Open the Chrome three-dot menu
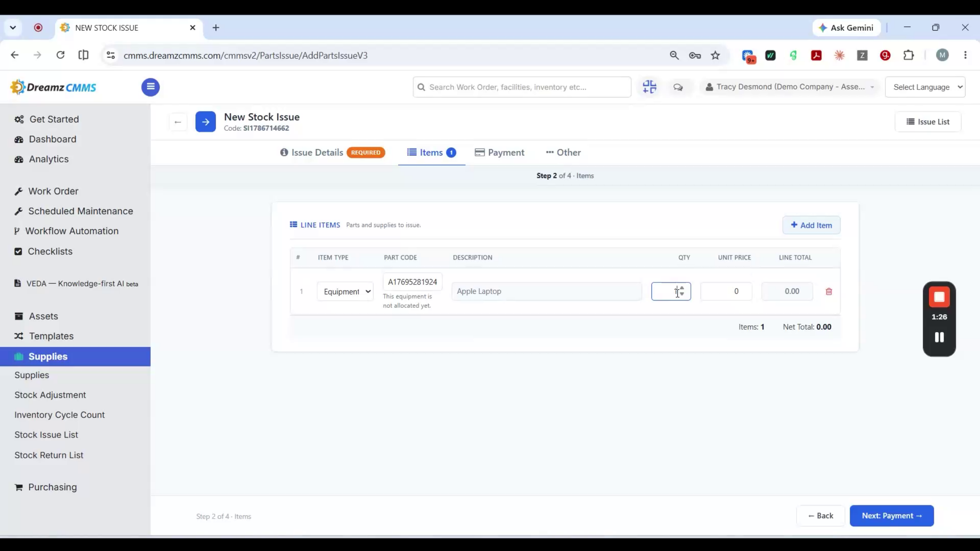This screenshot has width=980, height=551. 965,55
